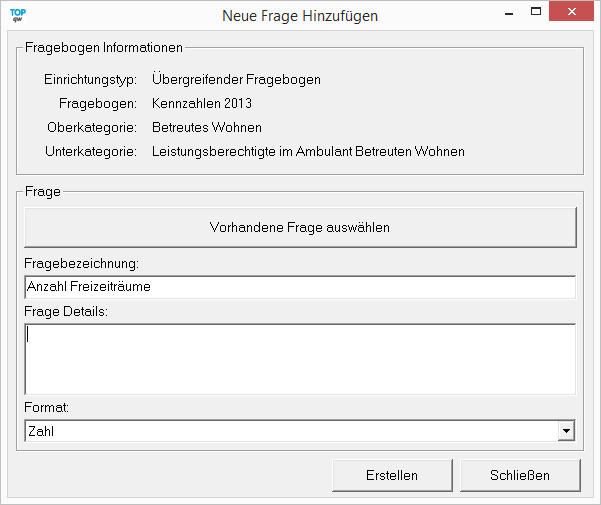This screenshot has width=601, height=505.
Task: Click into the Fragebezeichnung text field
Action: [300, 287]
